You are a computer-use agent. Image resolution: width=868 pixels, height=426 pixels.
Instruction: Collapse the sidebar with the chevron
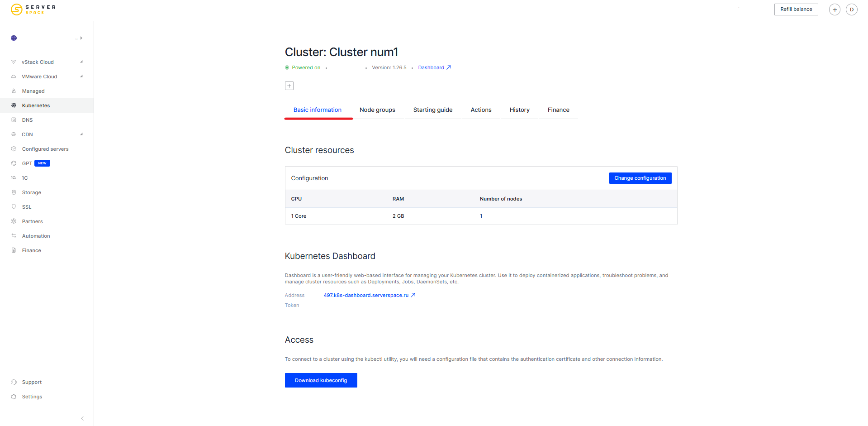click(82, 418)
